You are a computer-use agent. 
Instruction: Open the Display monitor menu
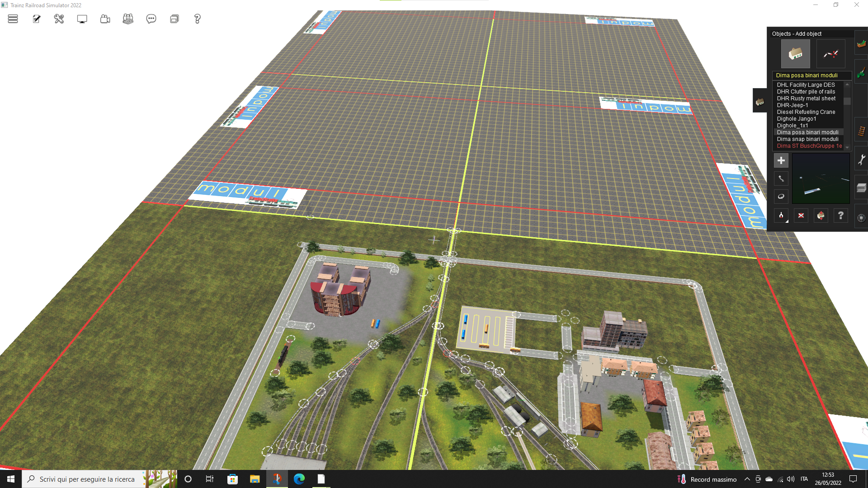point(82,19)
